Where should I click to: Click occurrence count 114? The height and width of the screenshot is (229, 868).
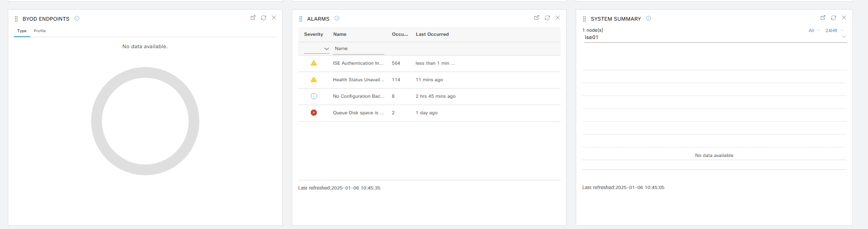click(396, 80)
